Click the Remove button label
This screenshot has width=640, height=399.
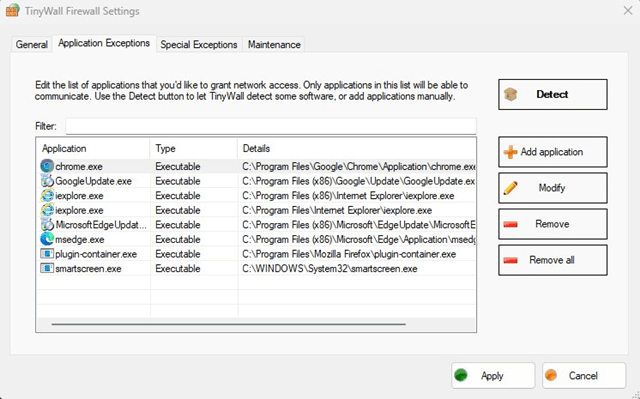pos(552,224)
